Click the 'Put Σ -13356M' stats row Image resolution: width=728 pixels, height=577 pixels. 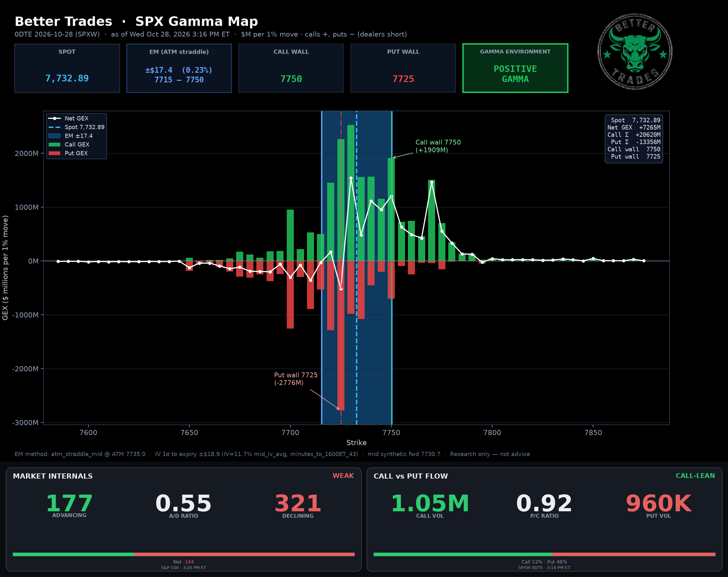click(x=635, y=142)
